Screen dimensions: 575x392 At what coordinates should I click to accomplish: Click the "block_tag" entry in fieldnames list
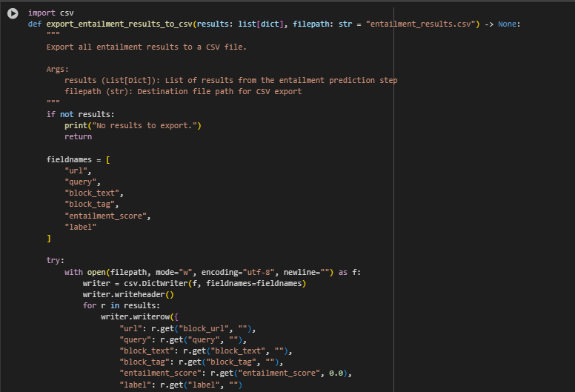click(92, 205)
